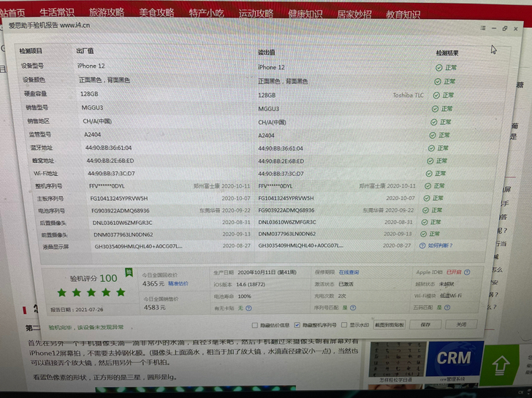Open 特产小吃 tab on background website
The height and width of the screenshot is (398, 532).
[x=206, y=13]
